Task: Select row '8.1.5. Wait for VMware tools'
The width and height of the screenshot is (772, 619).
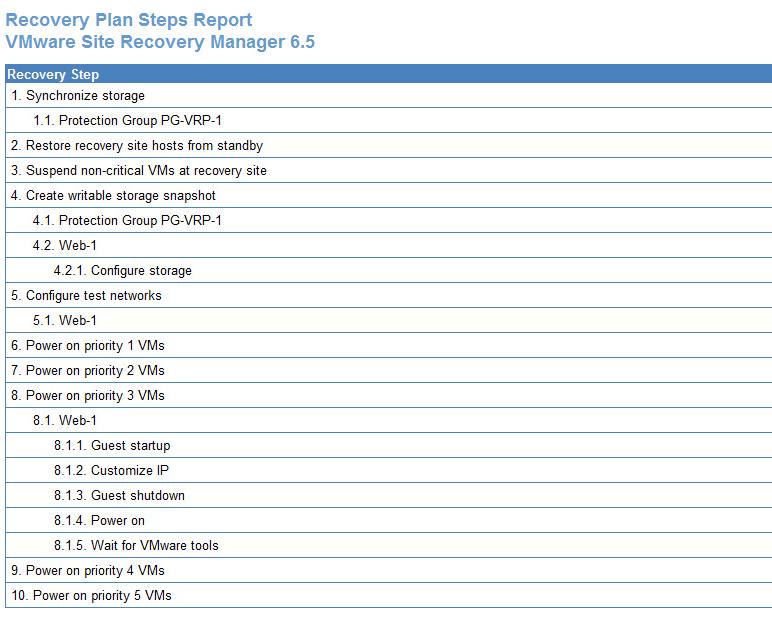Action: [388, 546]
